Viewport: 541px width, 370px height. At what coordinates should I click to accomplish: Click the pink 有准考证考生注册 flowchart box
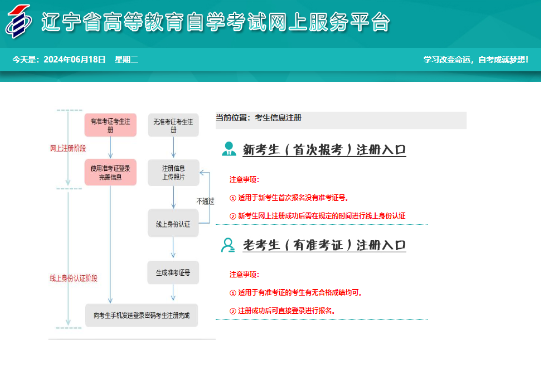110,125
